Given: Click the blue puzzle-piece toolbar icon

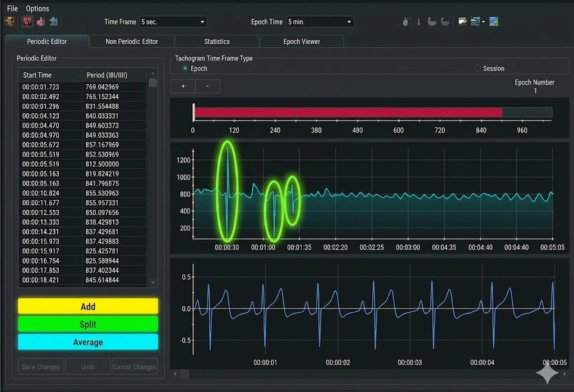Looking at the screenshot, I should point(53,22).
